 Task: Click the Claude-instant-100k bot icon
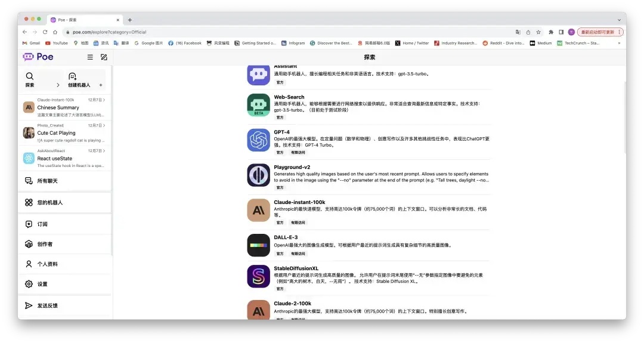(258, 210)
